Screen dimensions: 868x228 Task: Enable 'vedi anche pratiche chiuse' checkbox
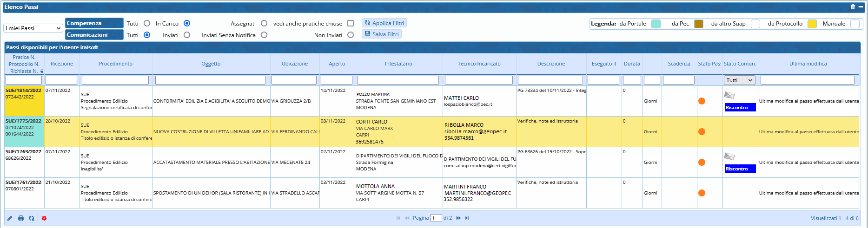[351, 23]
